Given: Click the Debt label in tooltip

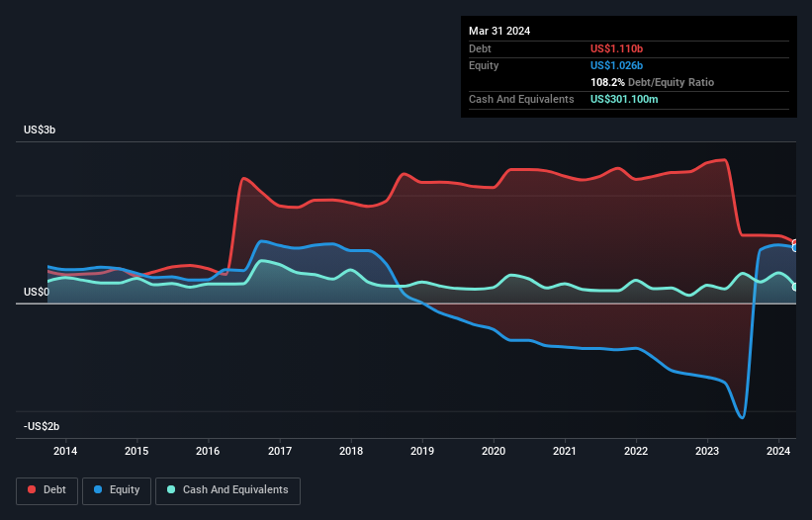Looking at the screenshot, I should pos(480,48).
